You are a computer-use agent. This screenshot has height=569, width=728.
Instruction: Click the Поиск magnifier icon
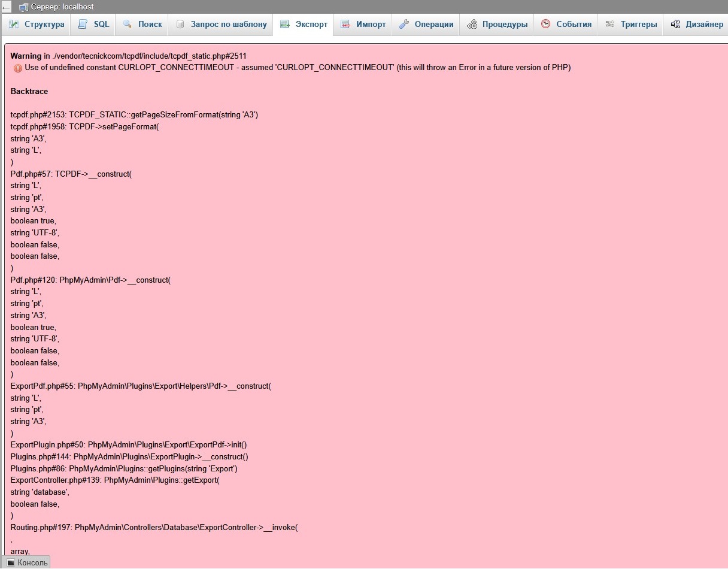(x=128, y=25)
